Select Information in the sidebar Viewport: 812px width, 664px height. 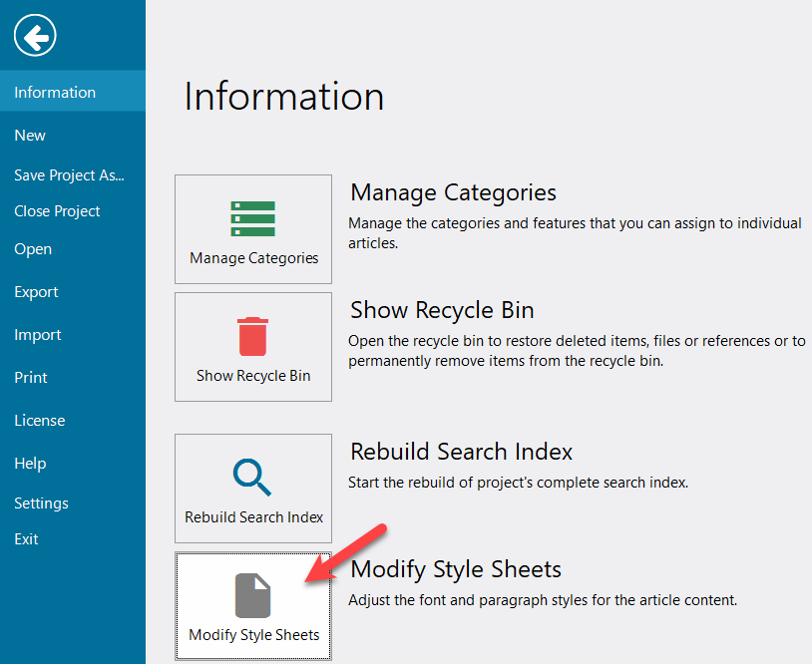coord(55,92)
